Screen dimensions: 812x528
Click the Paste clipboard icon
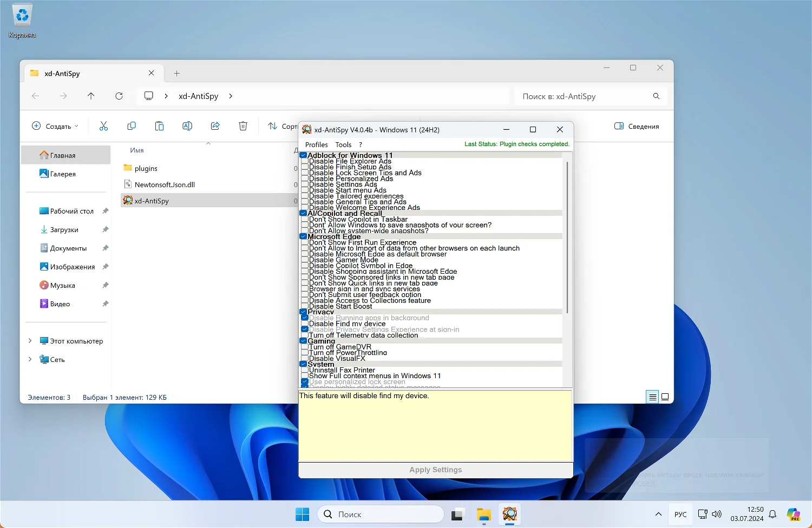click(159, 126)
